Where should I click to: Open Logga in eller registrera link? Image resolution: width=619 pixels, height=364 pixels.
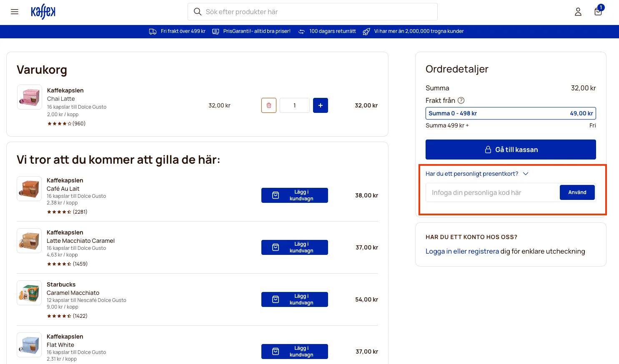462,251
